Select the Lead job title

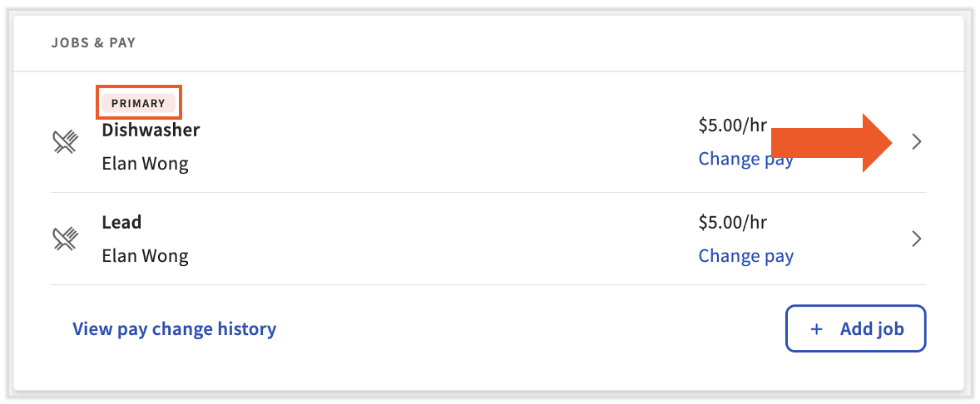coord(121,222)
